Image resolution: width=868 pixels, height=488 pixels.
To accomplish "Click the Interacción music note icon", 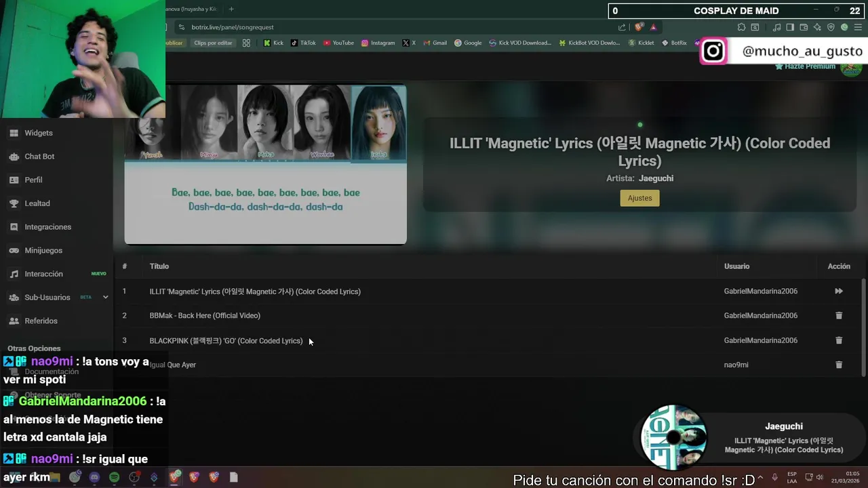I will click(14, 274).
